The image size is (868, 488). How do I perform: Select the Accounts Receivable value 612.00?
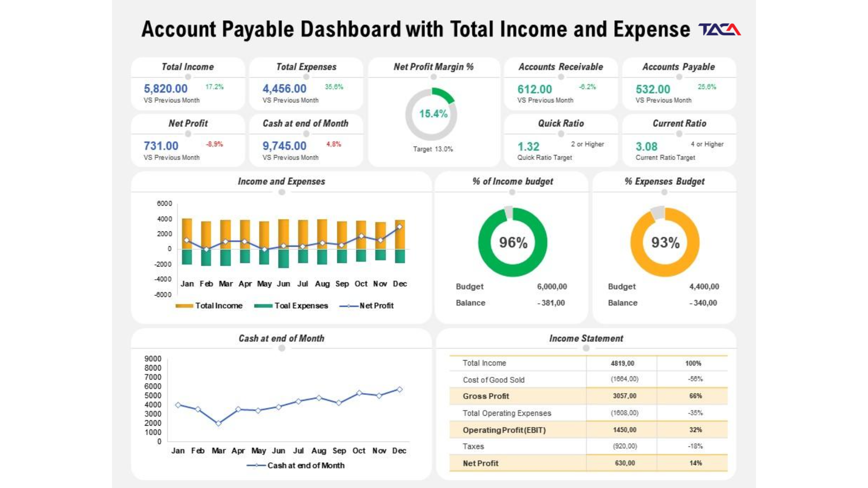click(535, 89)
